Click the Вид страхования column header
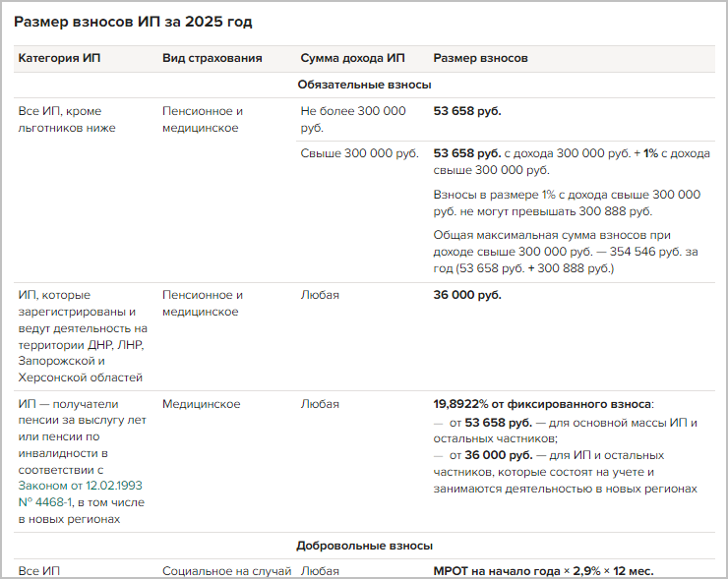Screen dimensions: 728x579 pyautogui.click(x=212, y=59)
